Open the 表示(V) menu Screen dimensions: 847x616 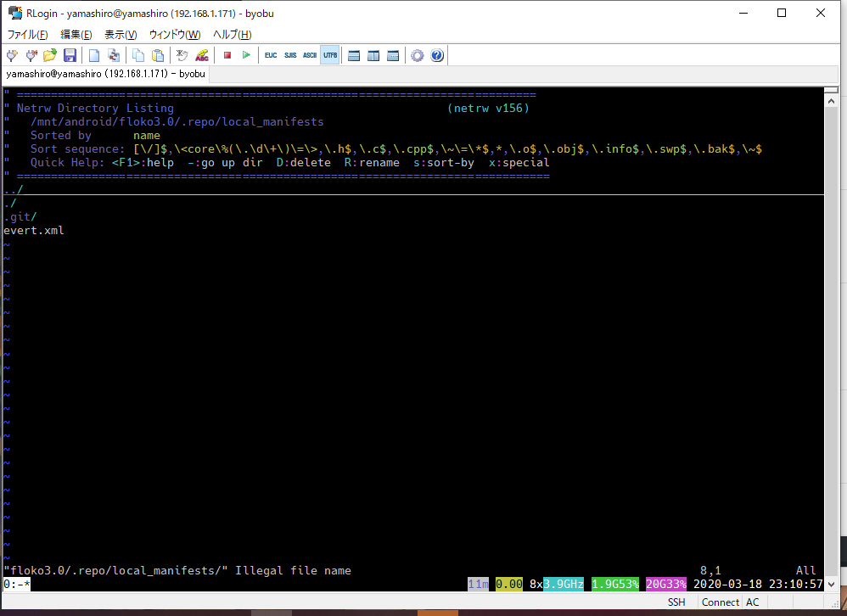coord(121,35)
